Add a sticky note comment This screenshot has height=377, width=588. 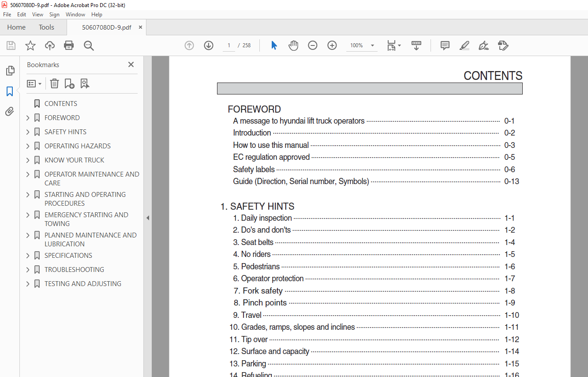pos(445,45)
